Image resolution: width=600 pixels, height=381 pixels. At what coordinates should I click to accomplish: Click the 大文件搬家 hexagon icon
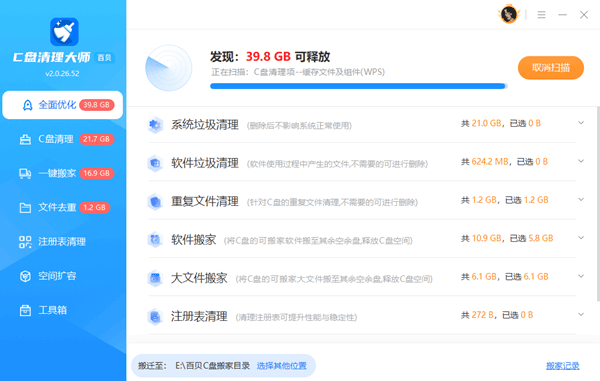point(155,278)
